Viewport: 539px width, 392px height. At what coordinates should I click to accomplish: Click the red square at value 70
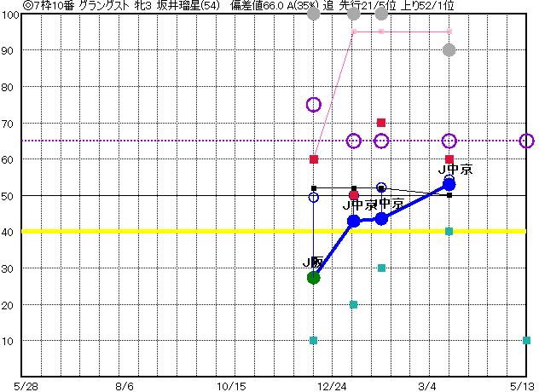(x=381, y=123)
